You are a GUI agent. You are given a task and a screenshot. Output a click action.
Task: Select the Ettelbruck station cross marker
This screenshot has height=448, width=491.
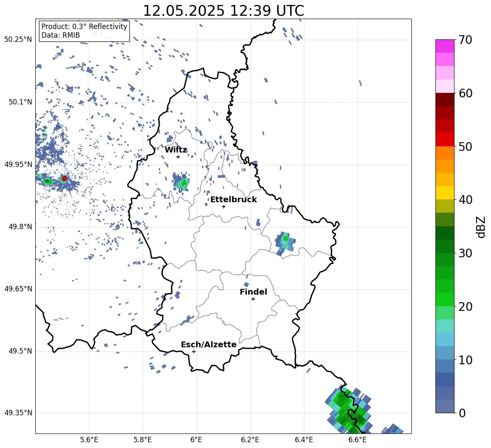tap(224, 206)
